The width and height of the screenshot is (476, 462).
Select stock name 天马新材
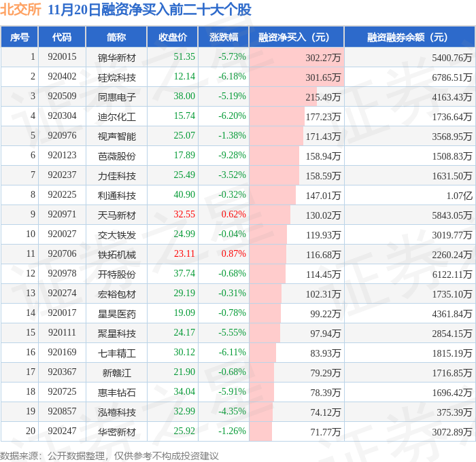(116, 215)
